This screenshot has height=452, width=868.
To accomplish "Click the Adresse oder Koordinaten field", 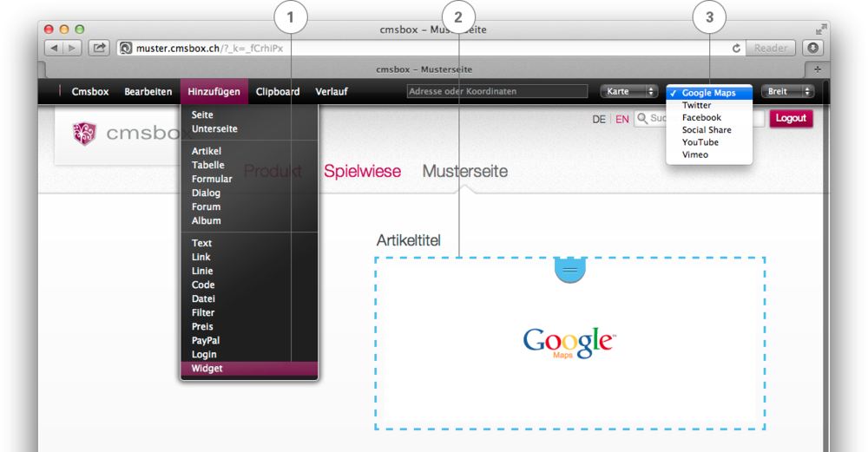I will (497, 91).
